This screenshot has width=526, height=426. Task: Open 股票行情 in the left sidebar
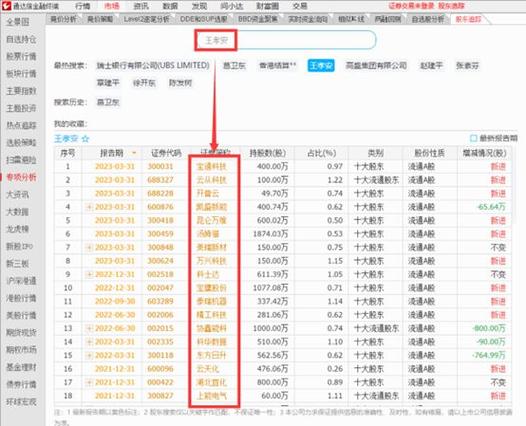21,56
